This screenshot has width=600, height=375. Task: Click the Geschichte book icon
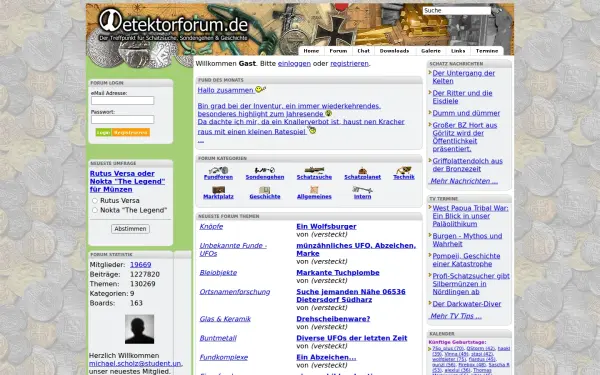[265, 190]
